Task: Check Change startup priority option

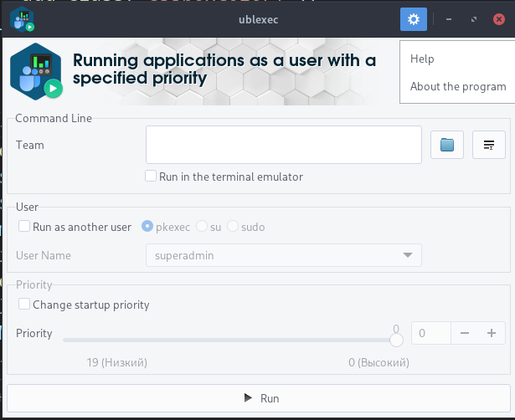Action: 25,305
